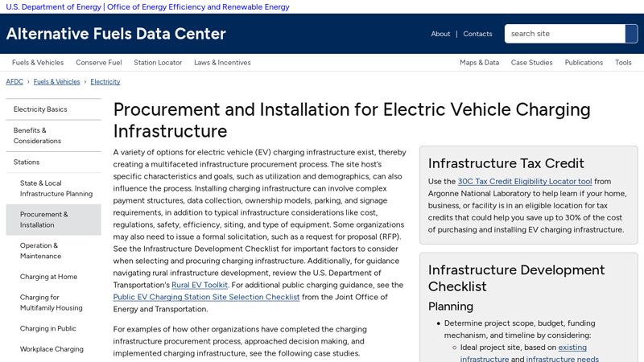
Task: Open the Fuels & Vehicles menu
Action: point(38,63)
